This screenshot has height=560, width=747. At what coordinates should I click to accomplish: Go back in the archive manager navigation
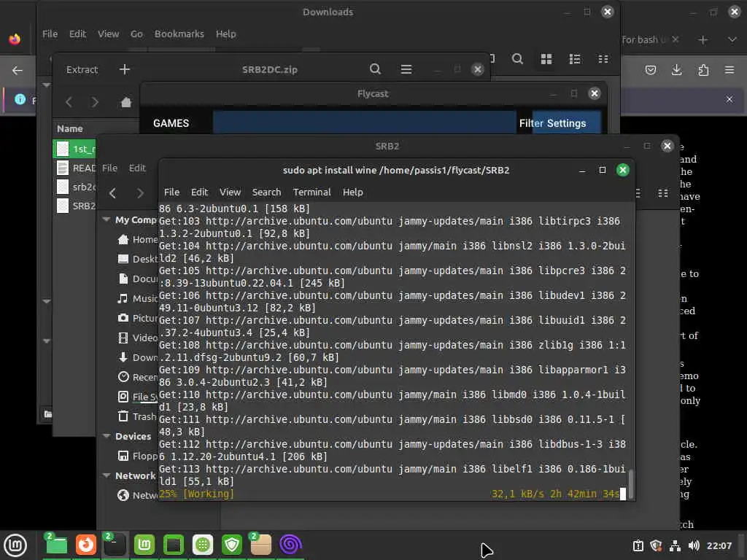69,102
